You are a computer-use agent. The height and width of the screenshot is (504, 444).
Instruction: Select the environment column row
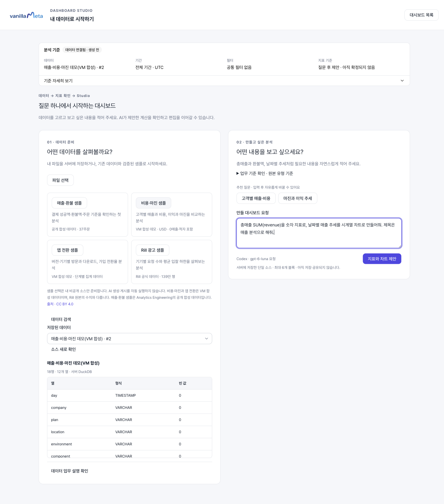pos(130,444)
